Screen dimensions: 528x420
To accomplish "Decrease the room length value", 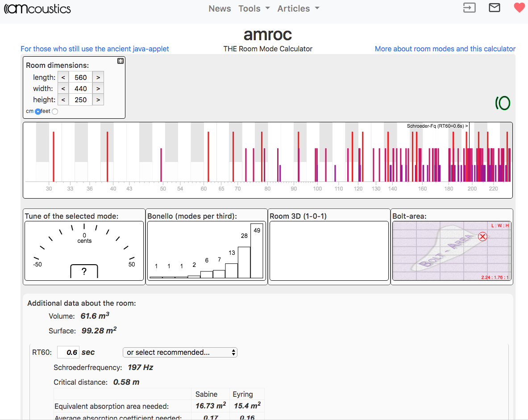I will click(x=63, y=78).
